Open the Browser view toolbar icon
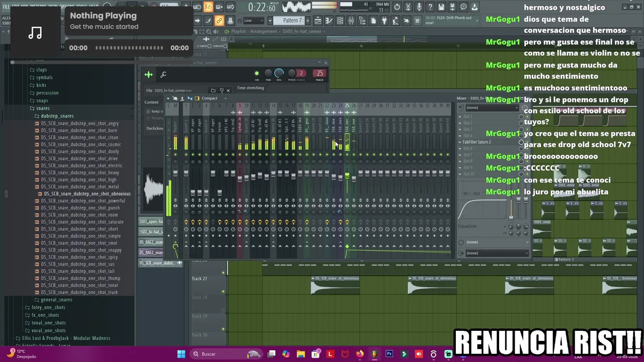 (x=362, y=21)
